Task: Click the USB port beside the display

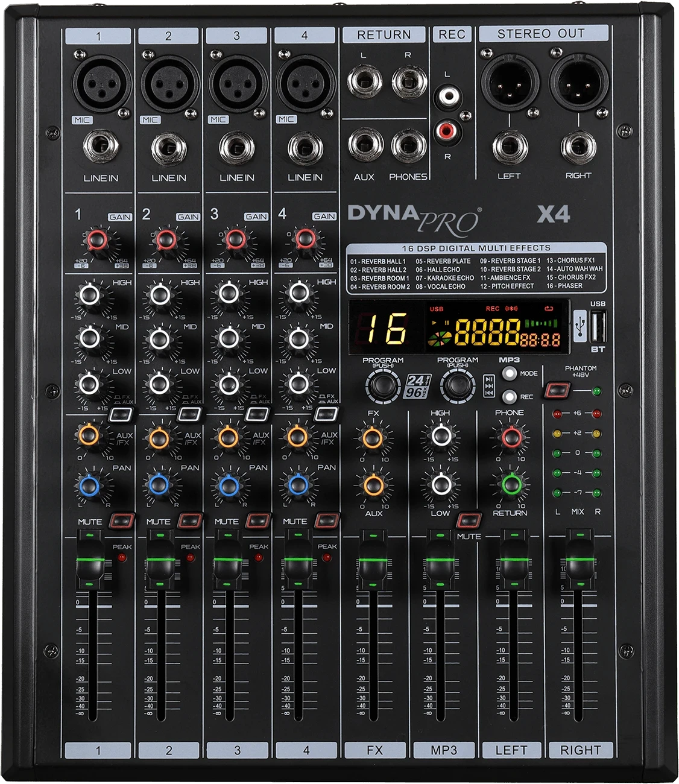Action: pos(598,326)
